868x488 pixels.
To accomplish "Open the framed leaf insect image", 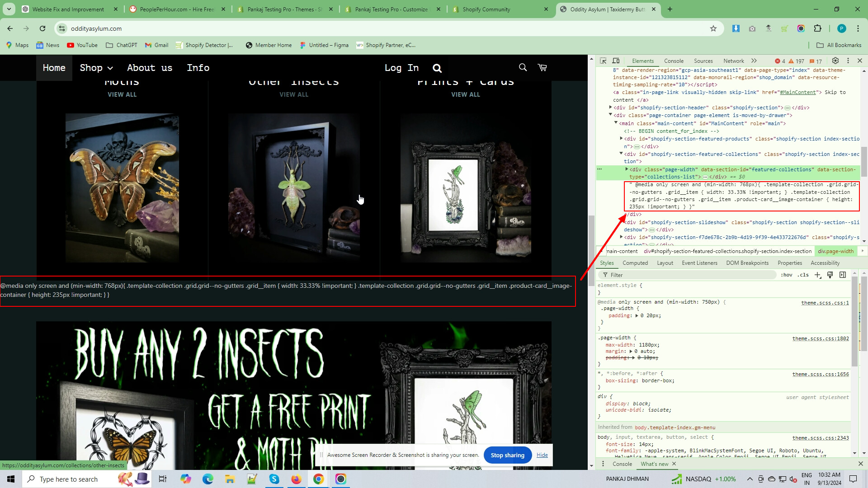I will (294, 188).
